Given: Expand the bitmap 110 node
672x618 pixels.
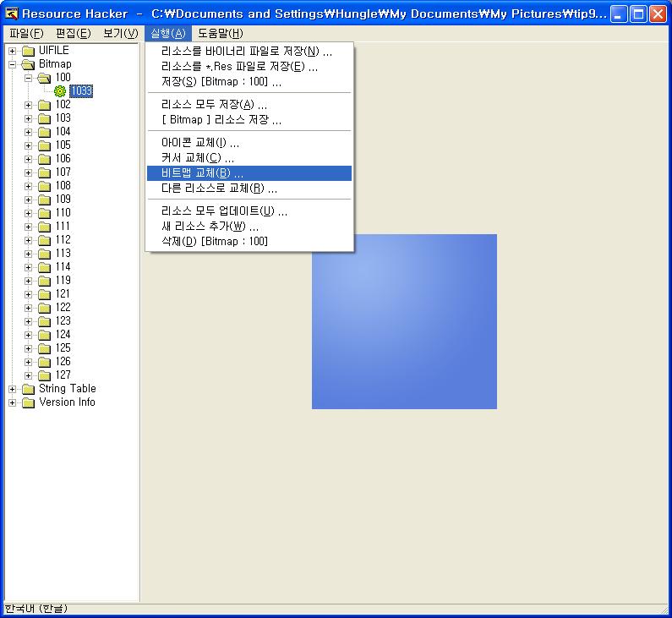Looking at the screenshot, I should click(28, 213).
